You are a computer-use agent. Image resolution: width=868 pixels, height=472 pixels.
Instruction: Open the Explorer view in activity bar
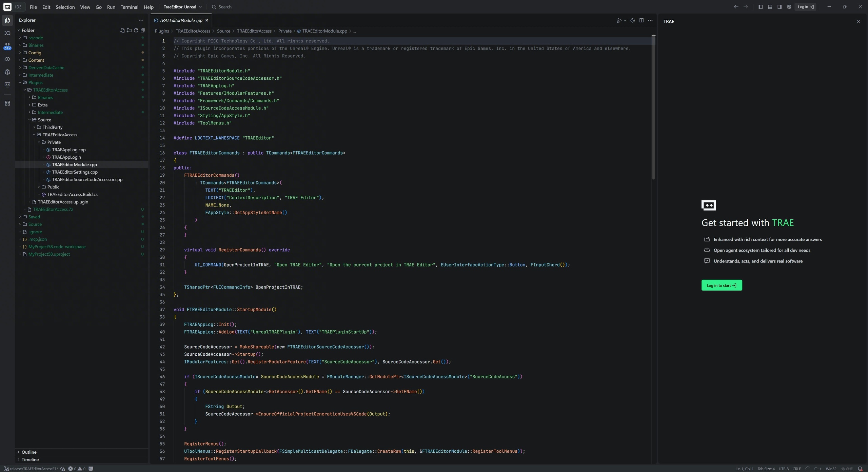[7, 20]
